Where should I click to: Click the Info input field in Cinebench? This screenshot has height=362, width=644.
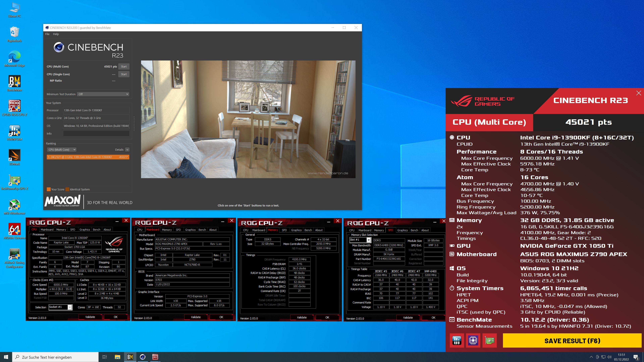[96, 134]
